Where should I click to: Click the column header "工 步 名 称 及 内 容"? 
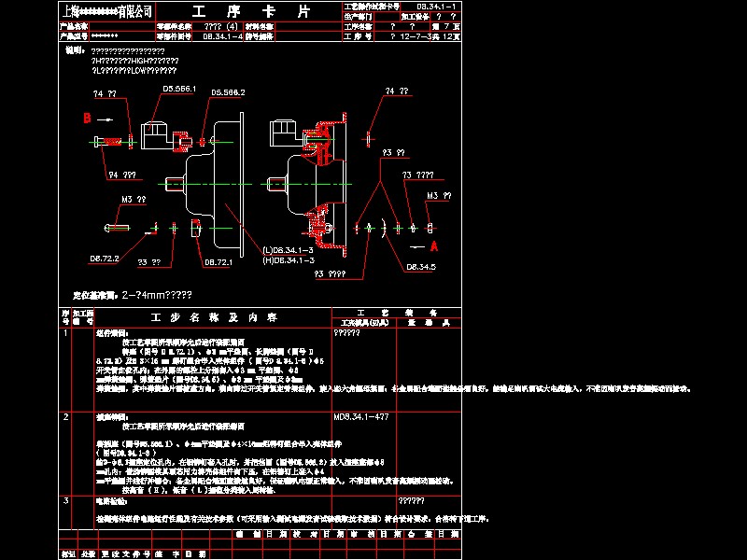pos(214,317)
